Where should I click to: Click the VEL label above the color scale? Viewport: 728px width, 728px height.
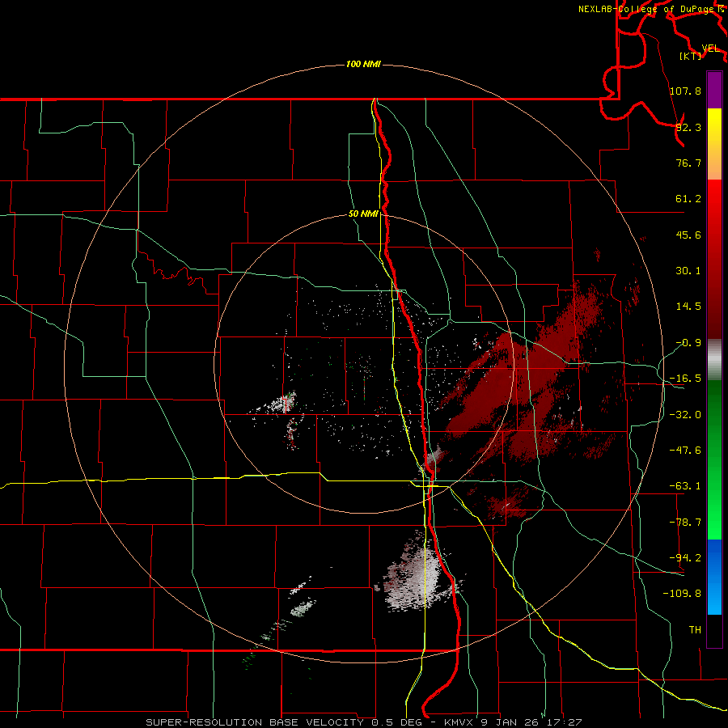[x=710, y=49]
